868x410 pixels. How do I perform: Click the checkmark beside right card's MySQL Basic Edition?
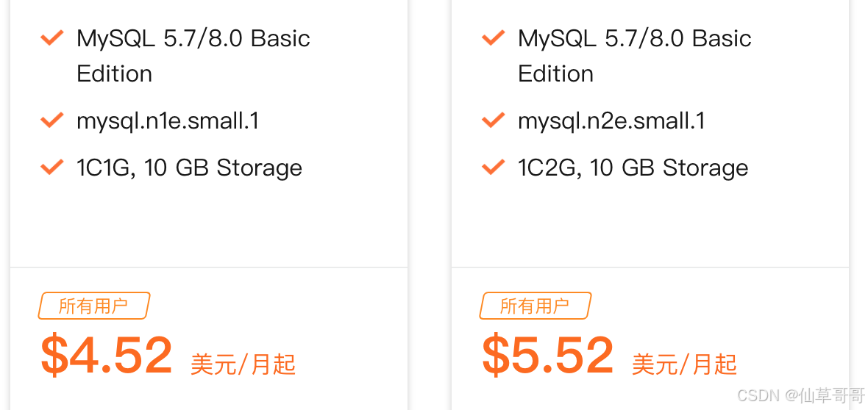click(493, 37)
